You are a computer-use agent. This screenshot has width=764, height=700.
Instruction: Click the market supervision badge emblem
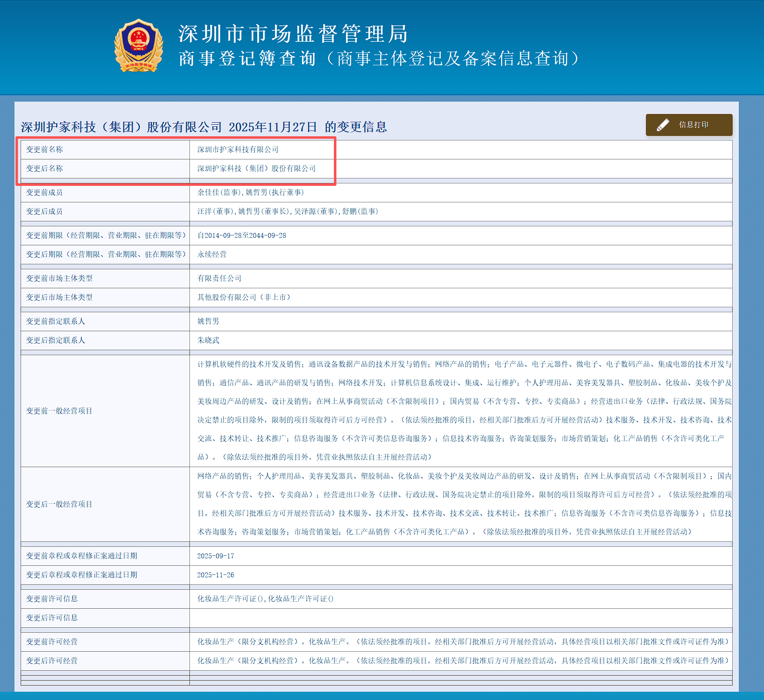138,46
